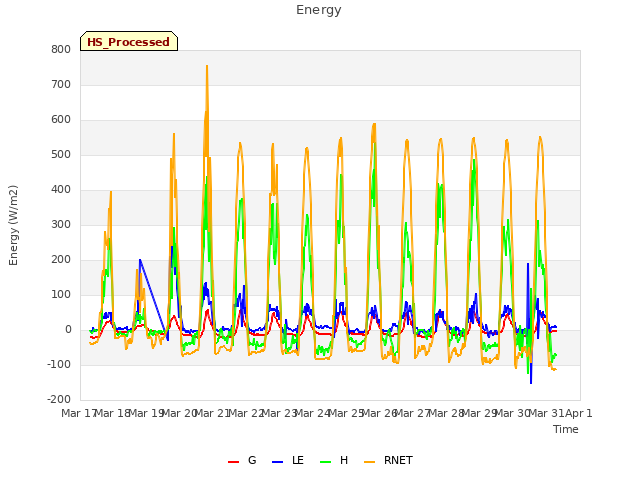The image size is (640, 480).
Task: Click the Energy (W/m2) y-axis title
Action: 13,225
